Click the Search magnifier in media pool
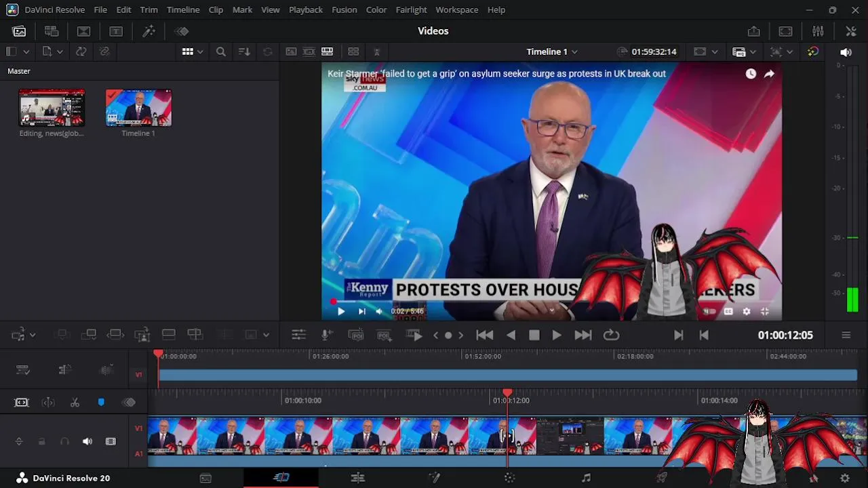This screenshot has width=868, height=488. pos(221,52)
